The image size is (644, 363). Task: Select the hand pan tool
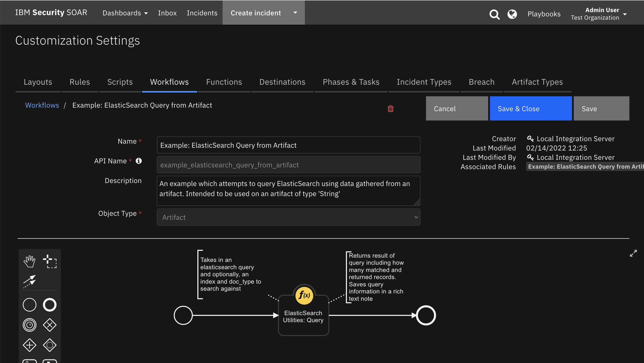pyautogui.click(x=29, y=261)
